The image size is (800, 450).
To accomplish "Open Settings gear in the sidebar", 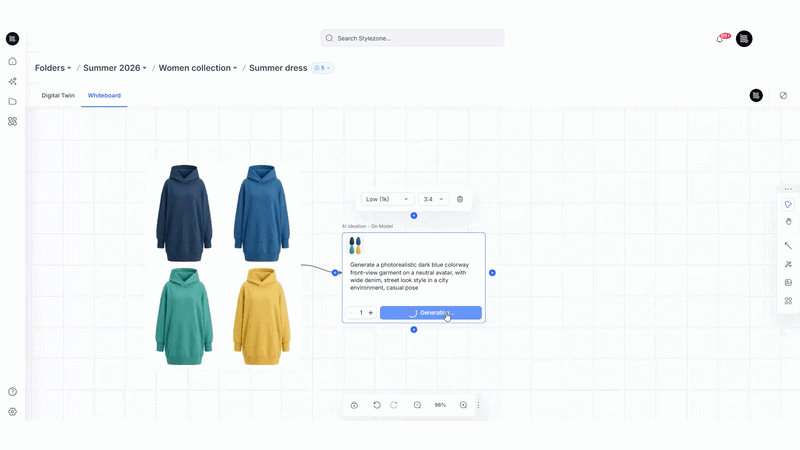I will pos(13,412).
